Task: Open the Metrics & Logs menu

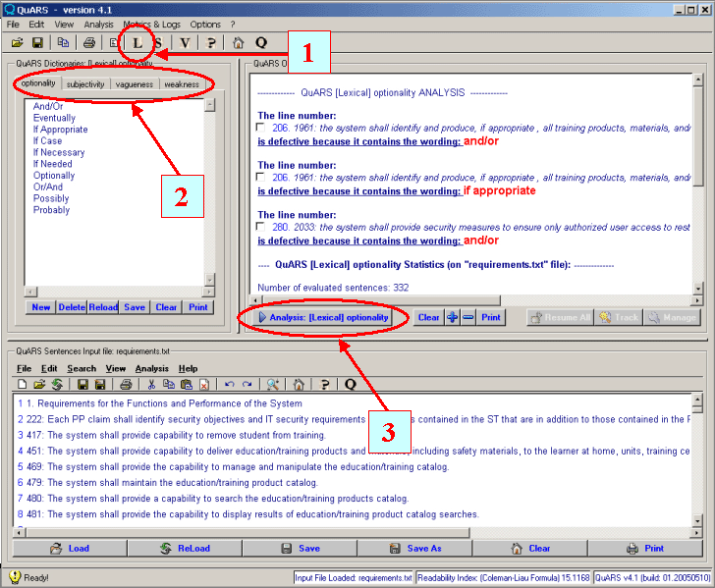Action: tap(152, 25)
